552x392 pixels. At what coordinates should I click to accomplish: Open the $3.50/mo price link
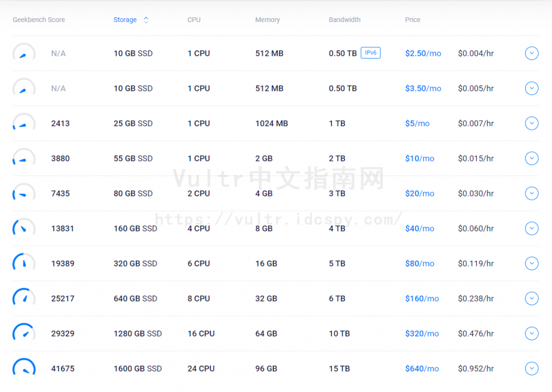pos(423,88)
